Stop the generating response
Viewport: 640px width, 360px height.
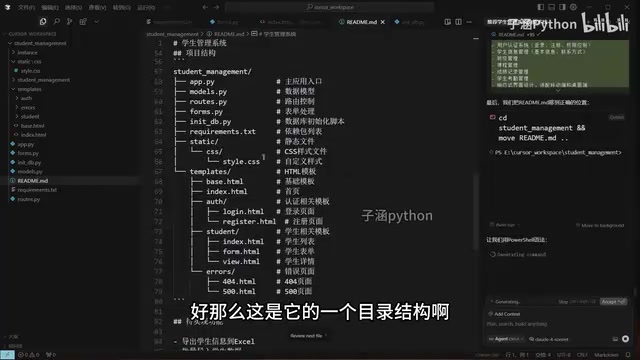pos(576,302)
